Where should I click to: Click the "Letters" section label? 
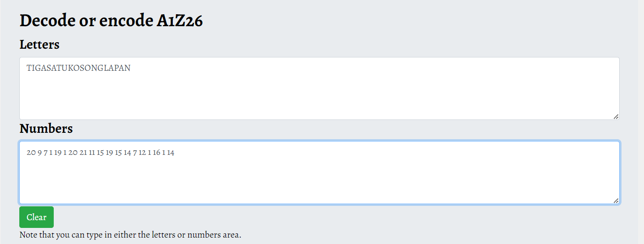(x=40, y=45)
